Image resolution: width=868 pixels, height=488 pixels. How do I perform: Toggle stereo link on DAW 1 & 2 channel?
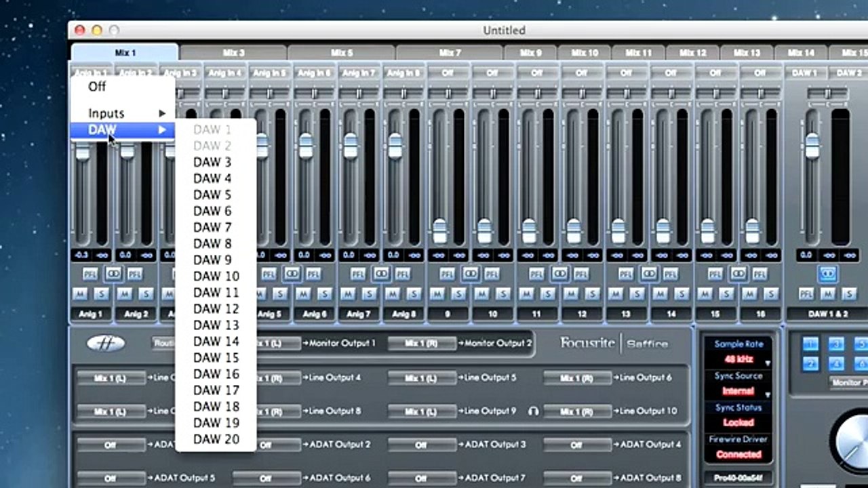(827, 273)
